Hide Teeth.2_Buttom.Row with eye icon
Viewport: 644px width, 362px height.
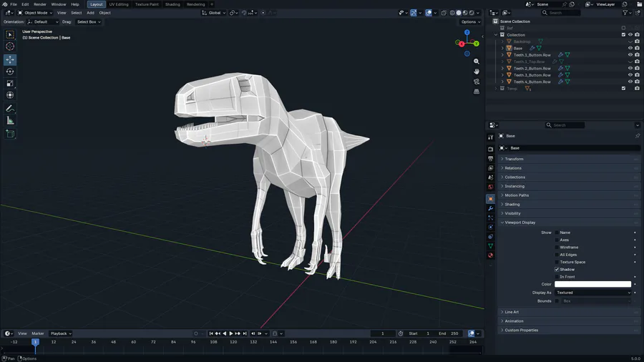tap(630, 69)
